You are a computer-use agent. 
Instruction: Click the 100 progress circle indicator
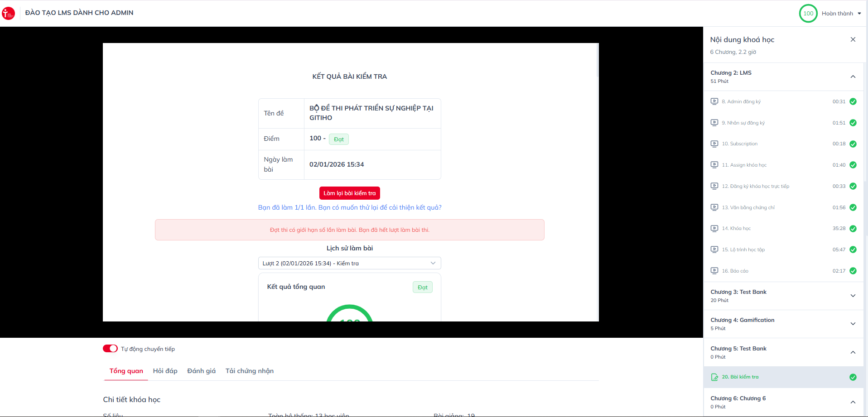[808, 14]
